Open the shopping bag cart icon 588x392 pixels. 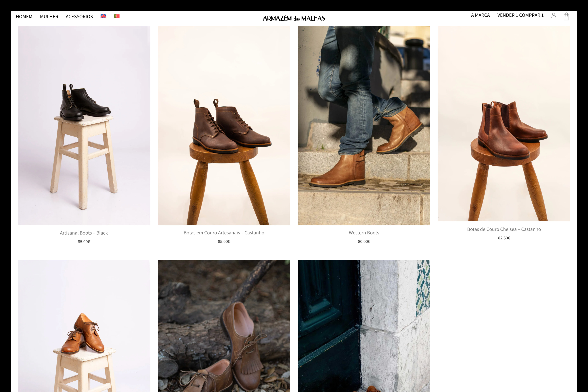(x=566, y=16)
